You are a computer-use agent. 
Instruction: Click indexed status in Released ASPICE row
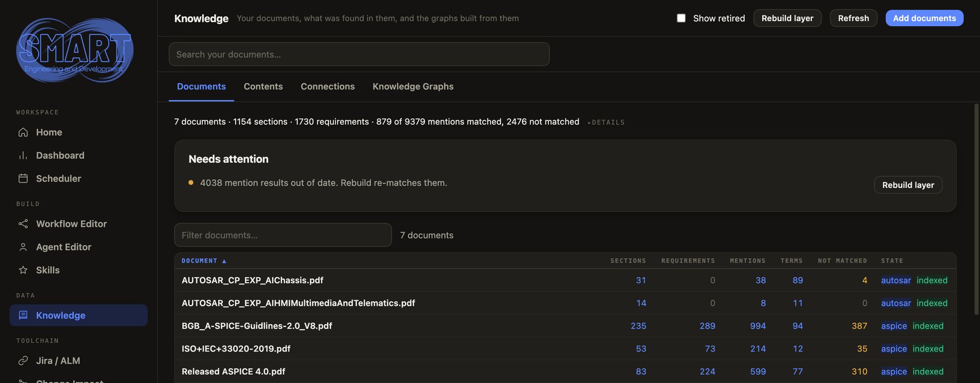point(928,372)
